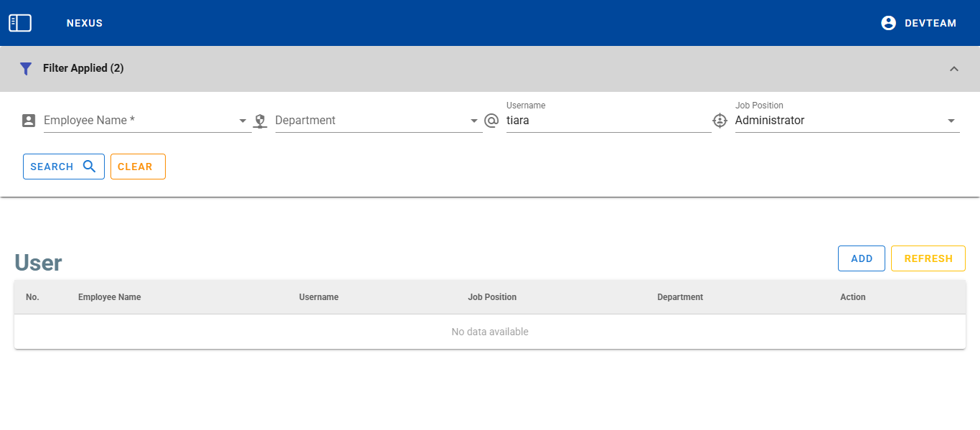Click the user account avatar icon
980x430 pixels.
point(888,23)
